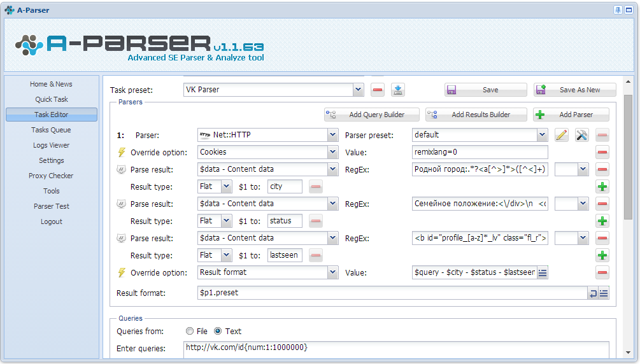640x364 pixels.
Task: Remove the Родной город parse result
Action: tap(602, 169)
